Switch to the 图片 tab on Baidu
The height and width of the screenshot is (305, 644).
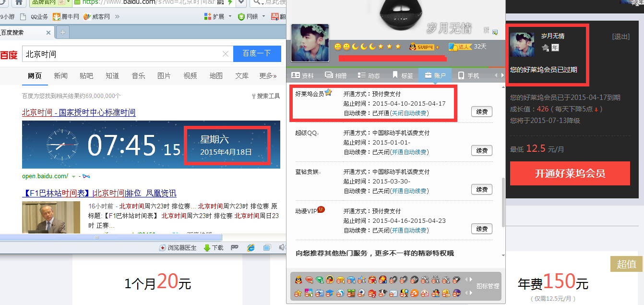[164, 76]
